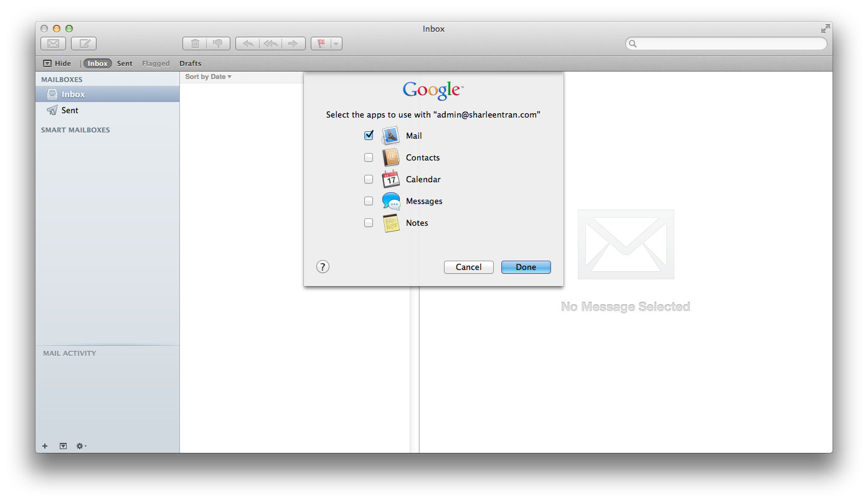This screenshot has height=502, width=868.
Task: Click the Notes yellow notepad icon
Action: click(391, 223)
